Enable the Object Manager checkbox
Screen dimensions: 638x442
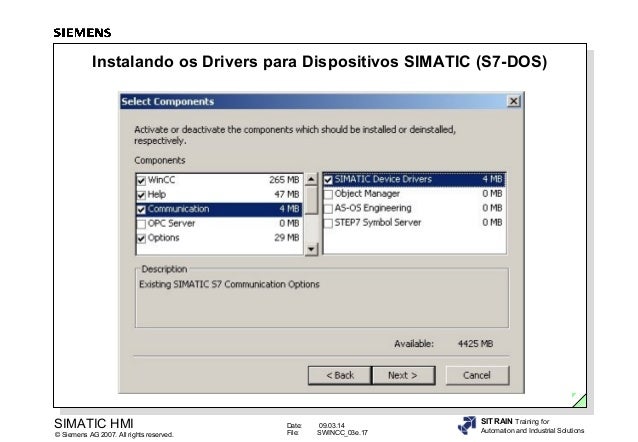pyautogui.click(x=328, y=194)
